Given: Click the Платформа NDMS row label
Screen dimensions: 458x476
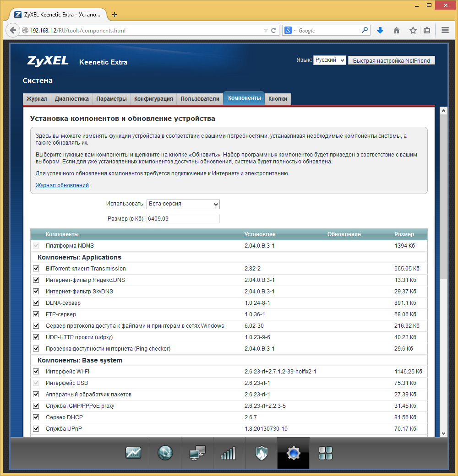Looking at the screenshot, I should (x=70, y=246).
